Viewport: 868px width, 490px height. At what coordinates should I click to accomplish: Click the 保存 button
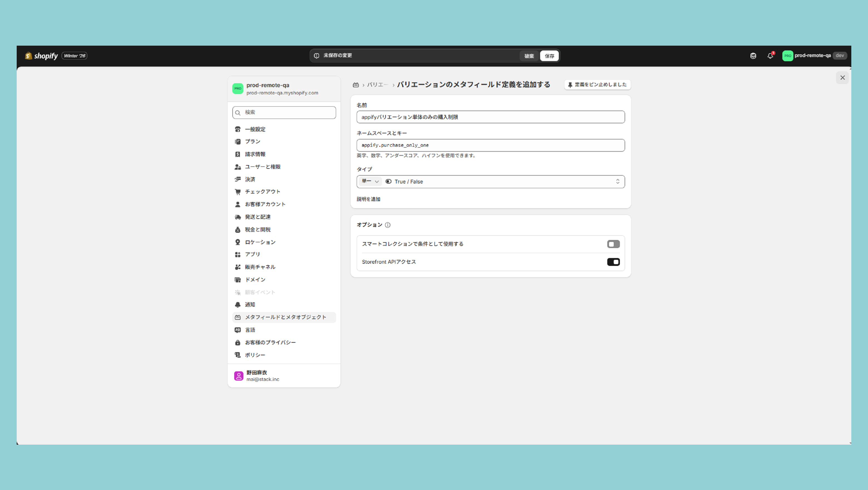549,56
